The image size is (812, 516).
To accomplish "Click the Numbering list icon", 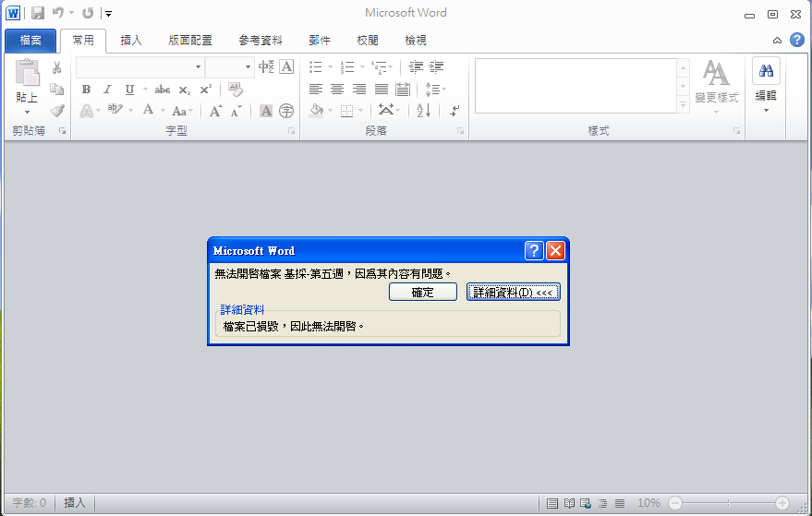I will tap(347, 66).
